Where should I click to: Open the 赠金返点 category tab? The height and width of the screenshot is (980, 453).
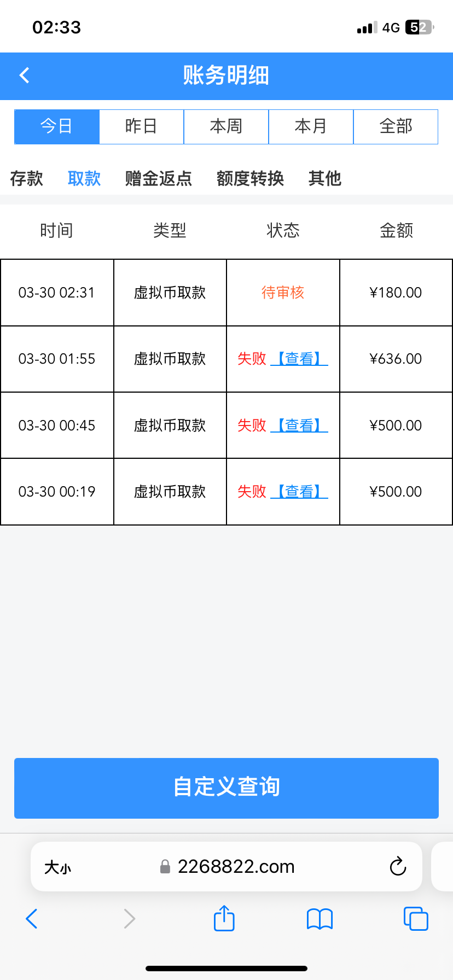158,178
